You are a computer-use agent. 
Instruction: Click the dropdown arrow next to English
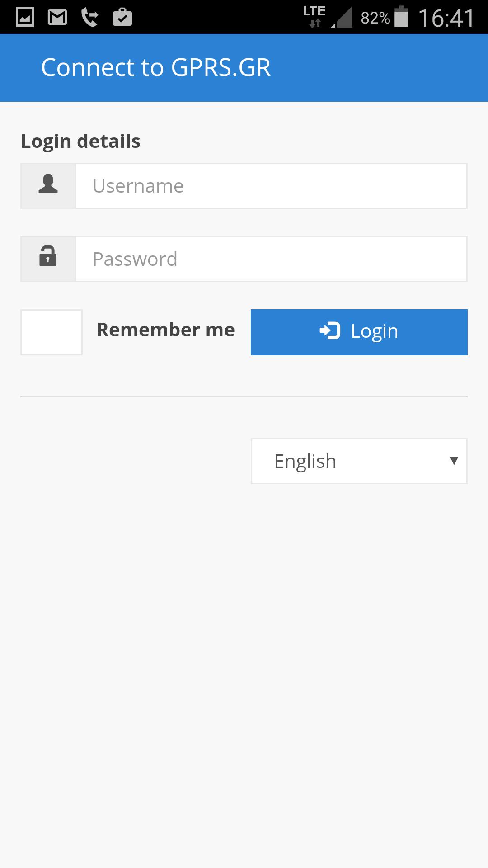[x=454, y=461]
